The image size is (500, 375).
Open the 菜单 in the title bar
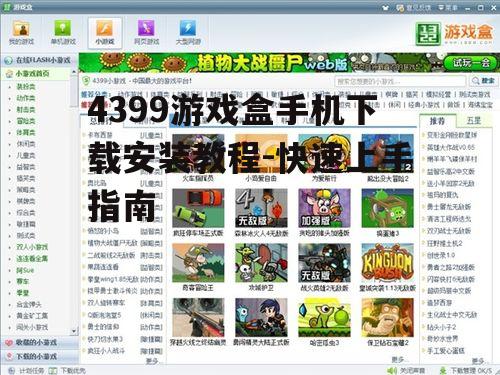point(448,7)
